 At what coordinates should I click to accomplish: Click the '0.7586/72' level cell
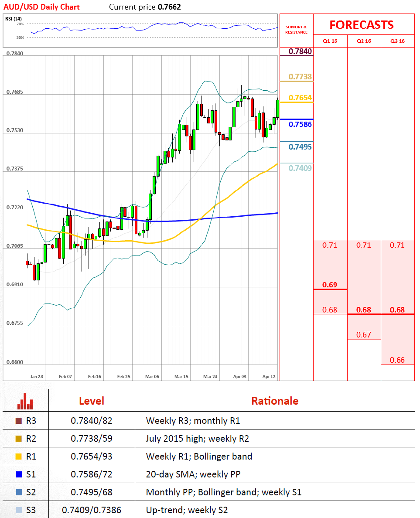pos(92,474)
